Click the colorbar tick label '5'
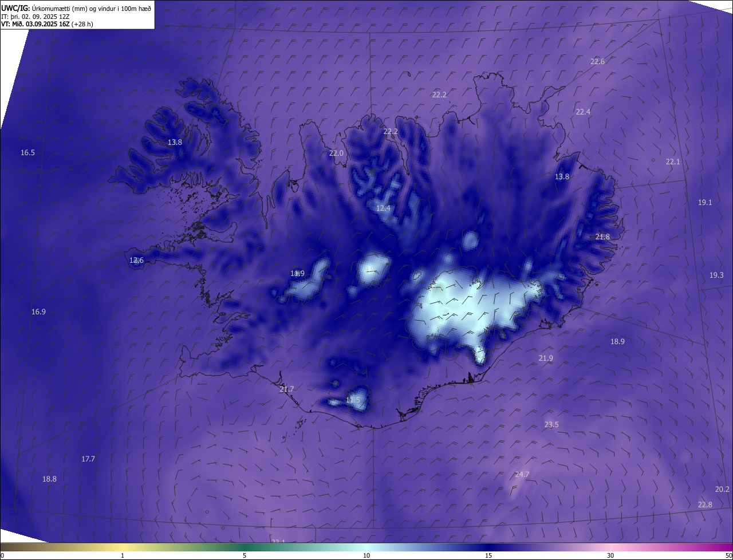This screenshot has width=733, height=560. (245, 555)
